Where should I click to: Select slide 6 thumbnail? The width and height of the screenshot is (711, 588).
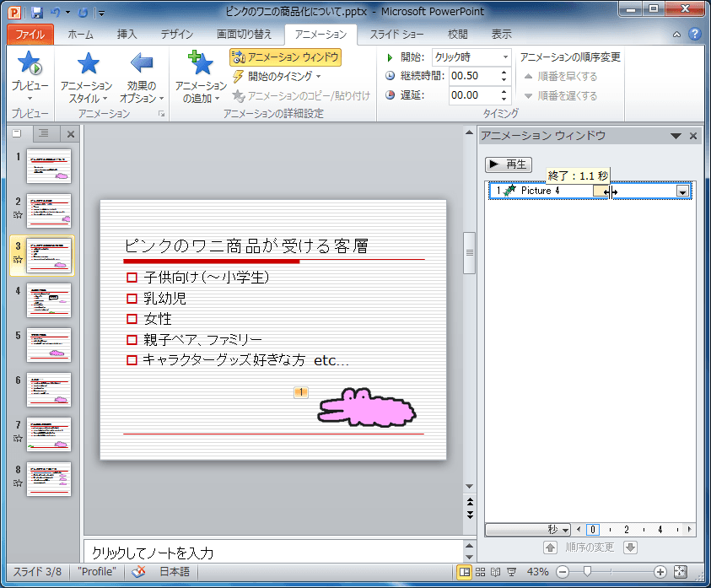point(49,390)
